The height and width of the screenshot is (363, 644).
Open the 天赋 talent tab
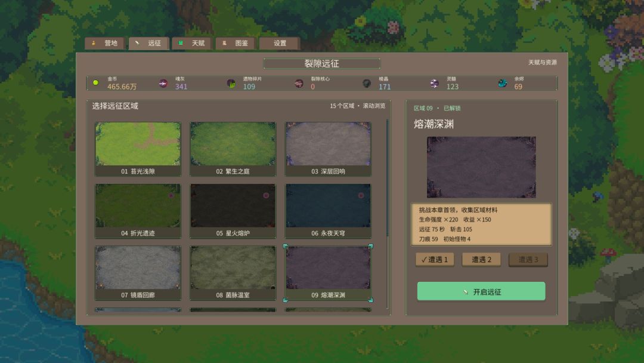pos(192,43)
